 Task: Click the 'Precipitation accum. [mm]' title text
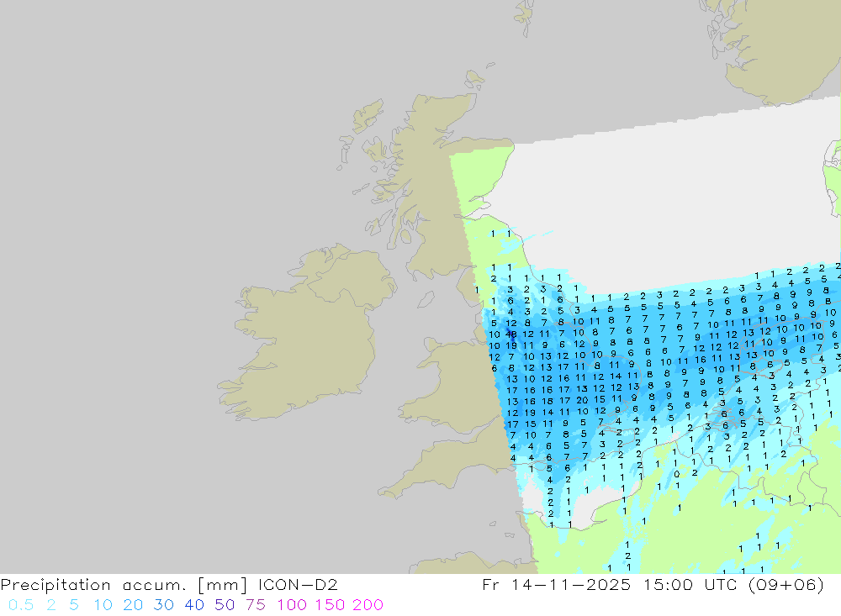point(124,585)
